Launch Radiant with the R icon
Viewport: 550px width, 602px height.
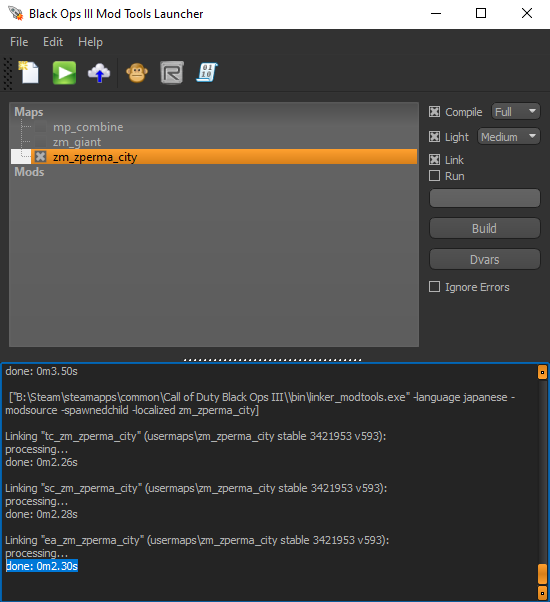point(172,73)
